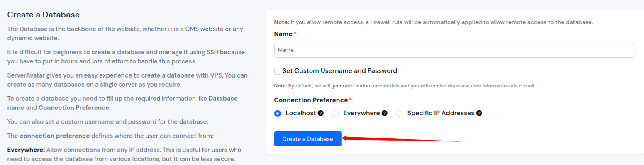Click the question mark icon after Everywhere
Image resolution: width=644 pixels, height=165 pixels.
tap(385, 113)
